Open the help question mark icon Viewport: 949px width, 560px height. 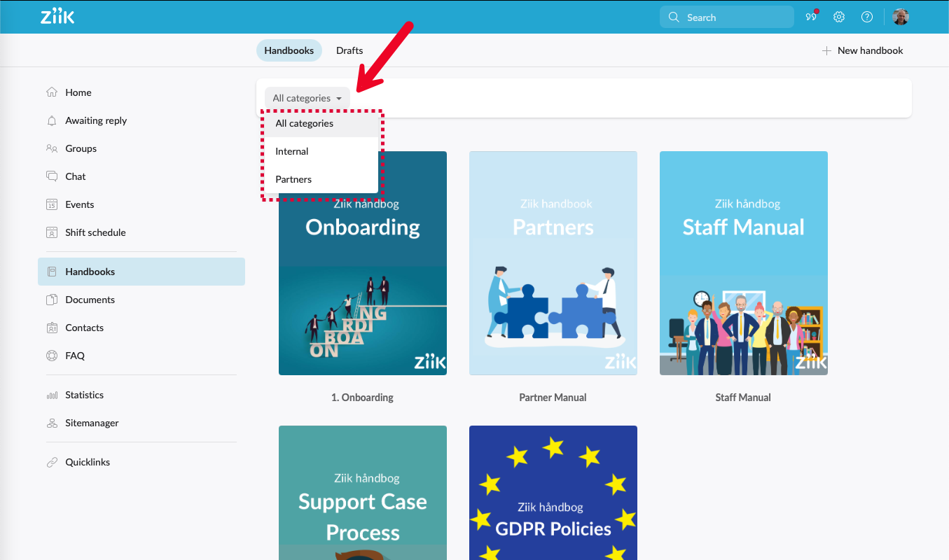(867, 17)
